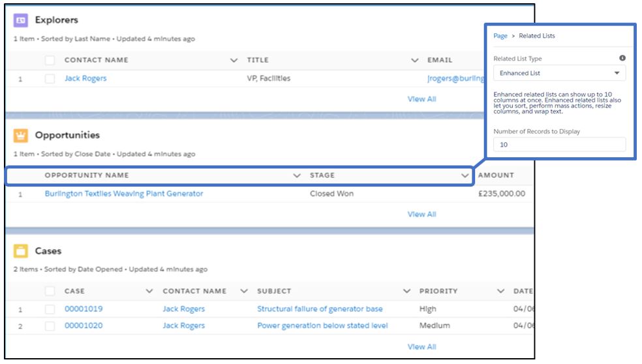This screenshot has height=364, width=642.
Task: Open Burlington Textiles Weaving Plant Generator opportunity
Action: tap(124, 194)
